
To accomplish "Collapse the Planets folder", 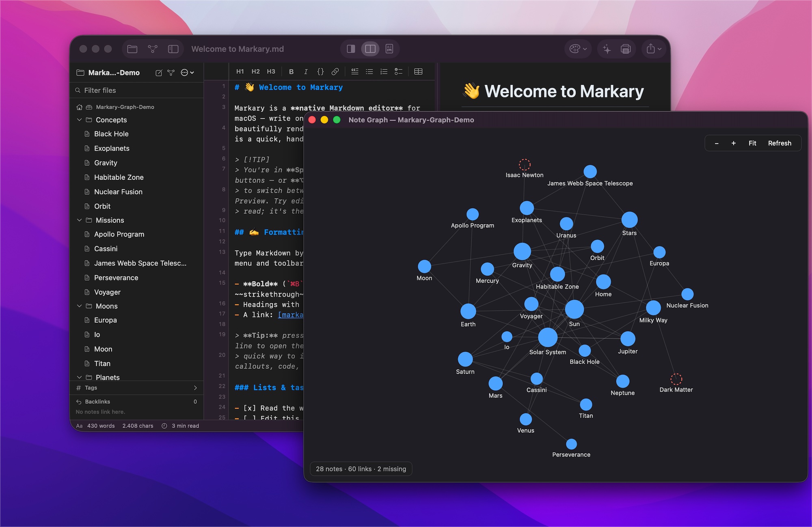I will (79, 377).
